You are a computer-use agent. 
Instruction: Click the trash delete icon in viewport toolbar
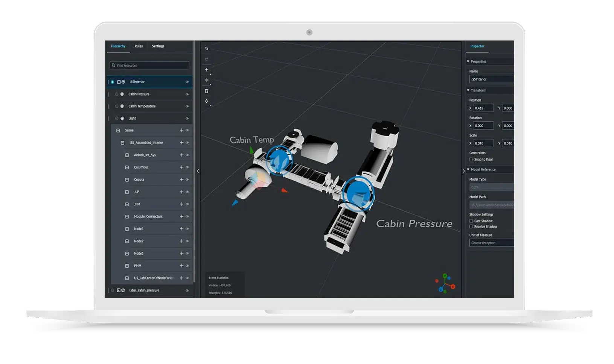(206, 91)
